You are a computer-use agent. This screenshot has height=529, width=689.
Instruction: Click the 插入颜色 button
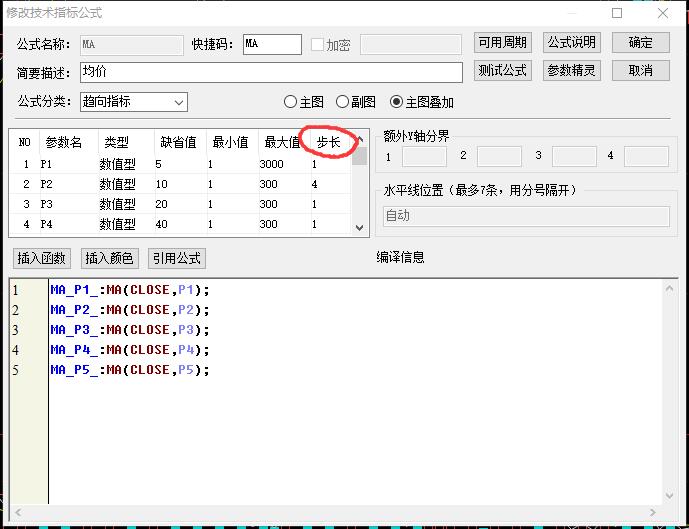(109, 258)
